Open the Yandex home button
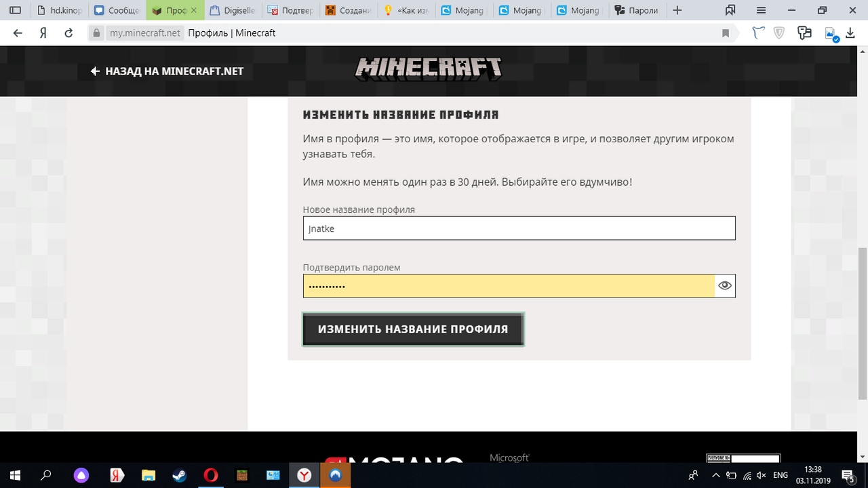Viewport: 868px width, 488px height. click(43, 33)
